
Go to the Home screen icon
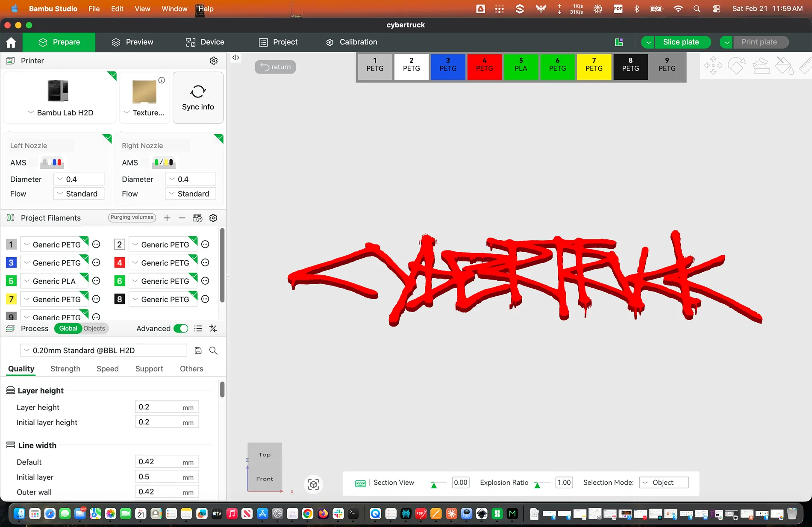(x=11, y=42)
